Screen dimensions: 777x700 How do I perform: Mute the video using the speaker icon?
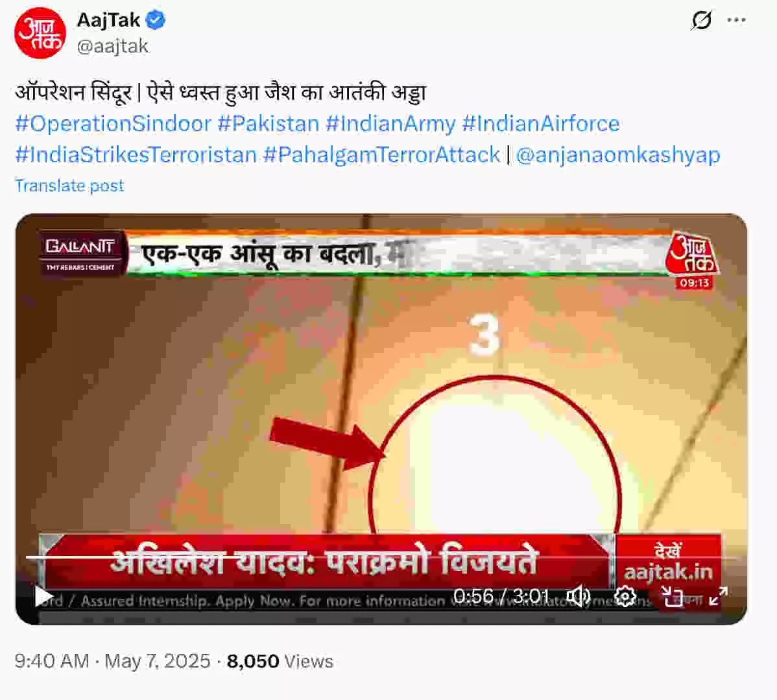(578, 596)
